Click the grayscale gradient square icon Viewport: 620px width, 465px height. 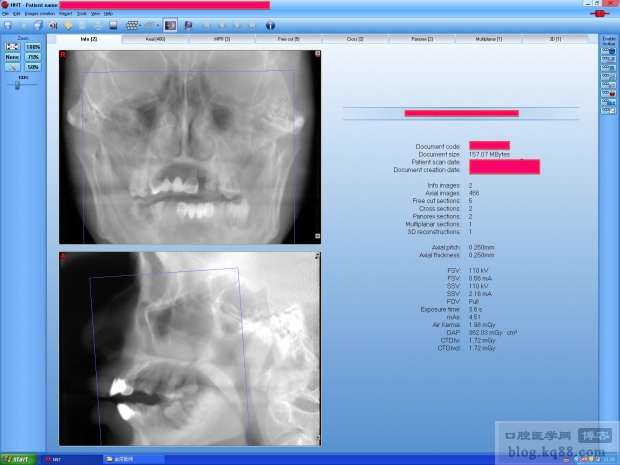coord(113,26)
